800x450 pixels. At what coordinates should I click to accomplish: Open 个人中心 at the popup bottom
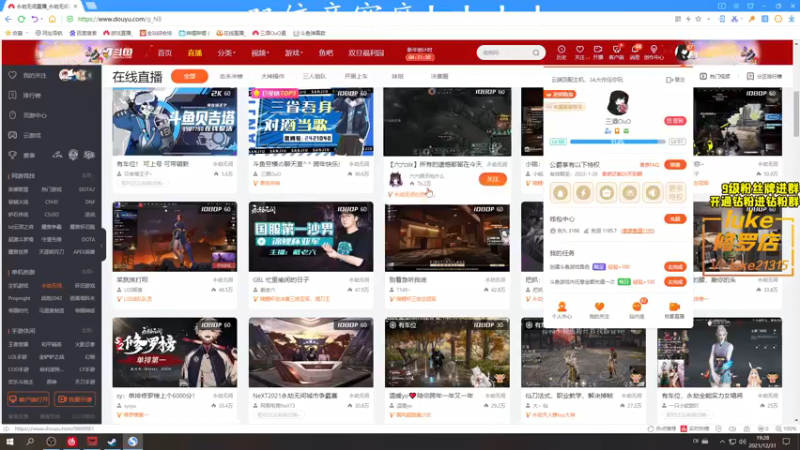[562, 310]
